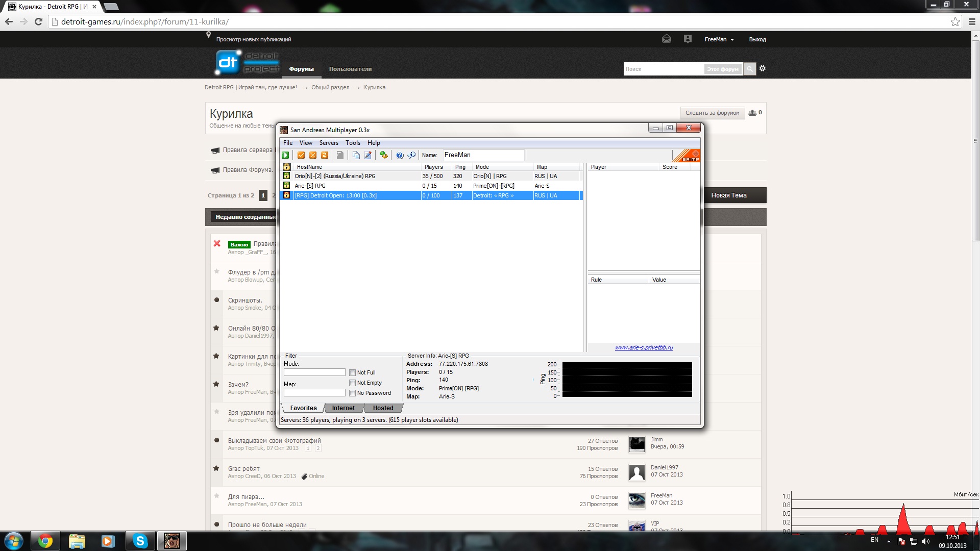The height and width of the screenshot is (551, 980).
Task: Open Просмотр новых публикаций link
Action: [x=254, y=39]
